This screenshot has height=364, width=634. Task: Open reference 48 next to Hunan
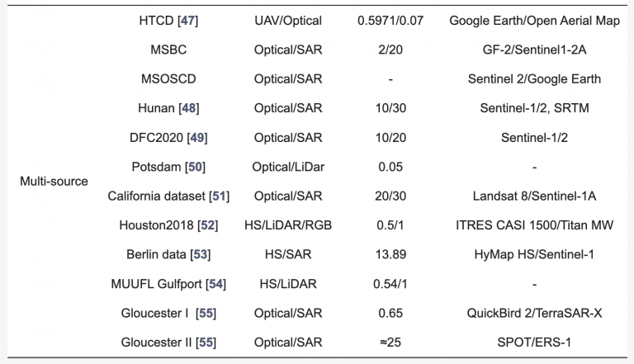[x=189, y=108]
